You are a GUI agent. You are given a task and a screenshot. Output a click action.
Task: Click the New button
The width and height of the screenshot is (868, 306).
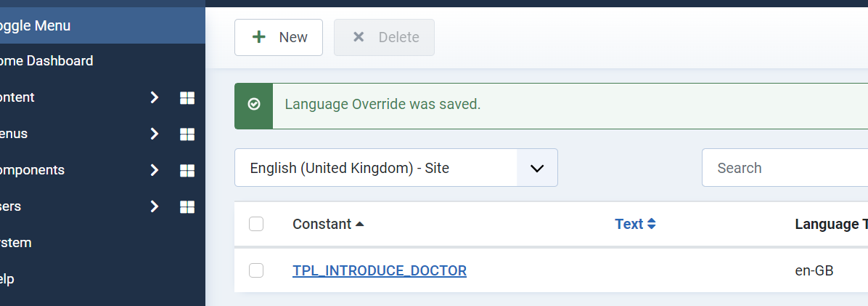tap(279, 37)
